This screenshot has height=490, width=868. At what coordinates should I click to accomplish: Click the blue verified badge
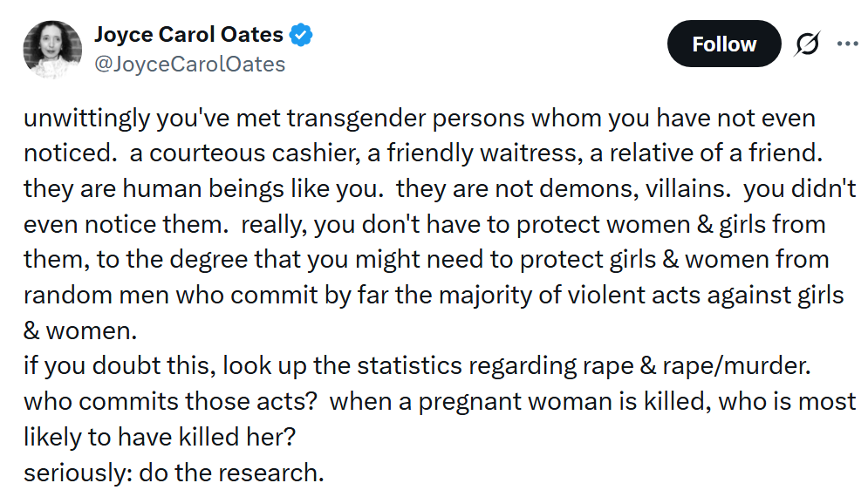click(x=302, y=36)
